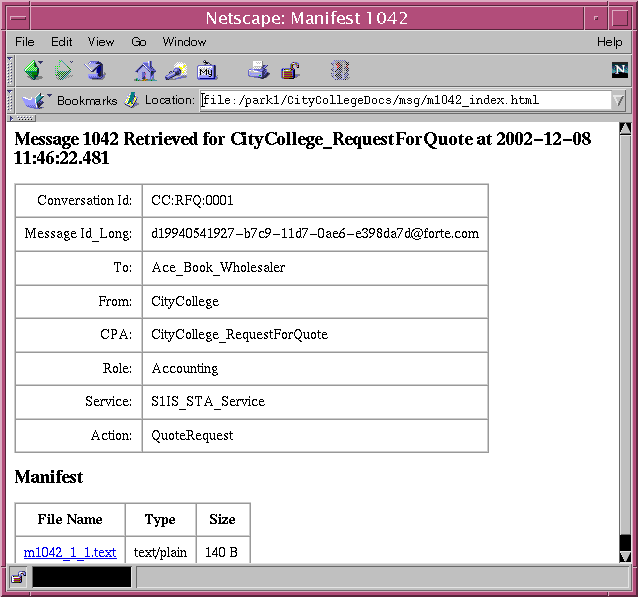The image size is (638, 597).
Task: Open the Window menu
Action: coord(184,42)
